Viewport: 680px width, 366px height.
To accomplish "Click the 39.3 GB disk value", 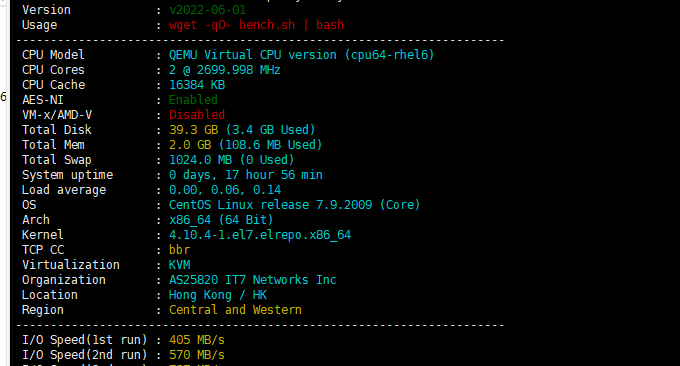I will (193, 130).
